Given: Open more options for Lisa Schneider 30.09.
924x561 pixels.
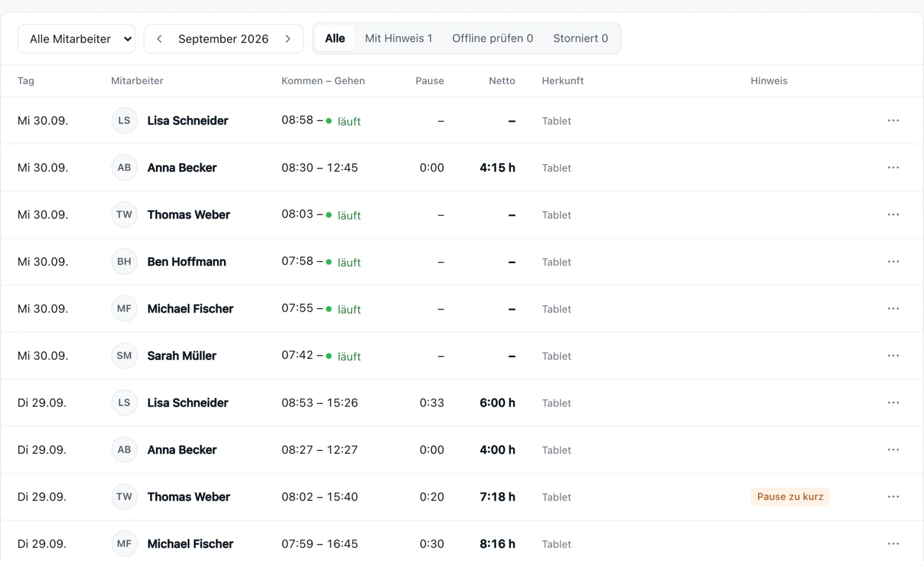Looking at the screenshot, I should click(893, 121).
